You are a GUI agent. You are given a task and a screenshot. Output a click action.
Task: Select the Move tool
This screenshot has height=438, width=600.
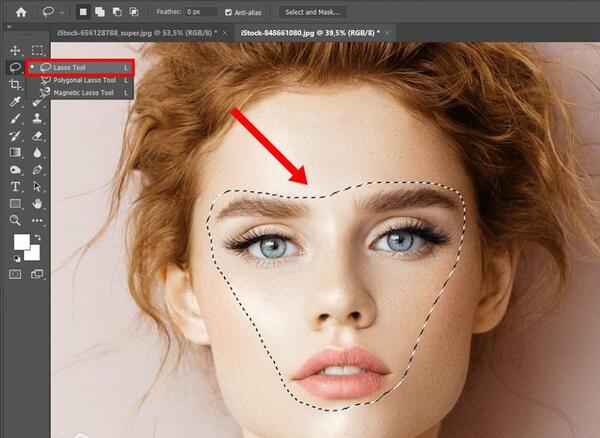(15, 50)
